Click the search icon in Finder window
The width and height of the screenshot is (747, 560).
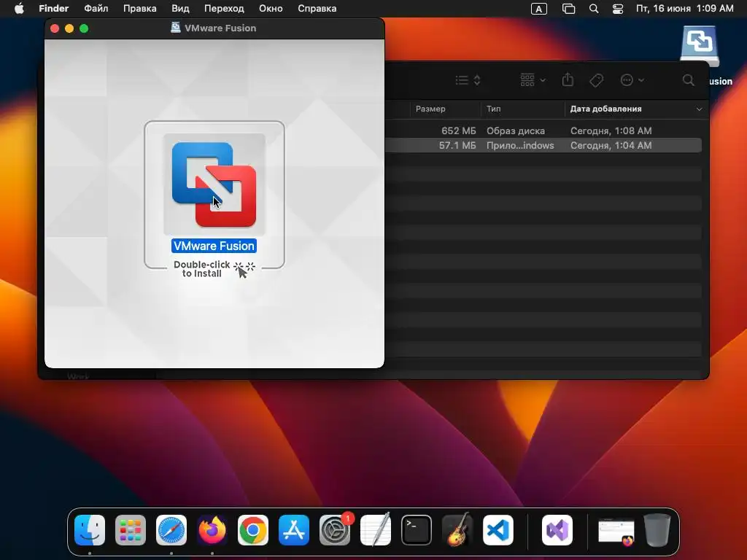(688, 80)
